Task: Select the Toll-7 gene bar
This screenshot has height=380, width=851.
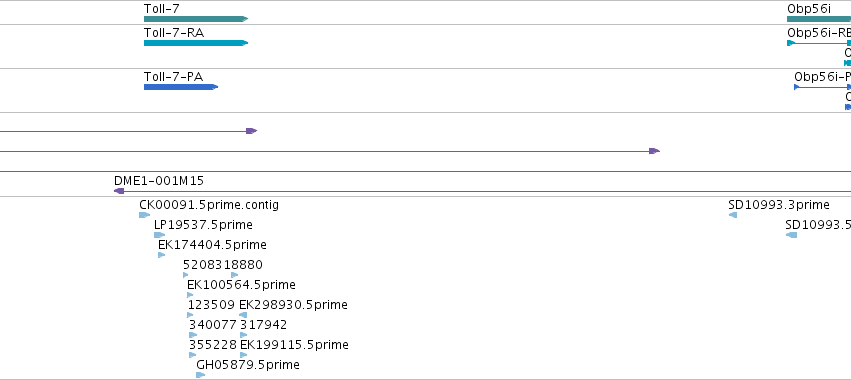Action: click(x=196, y=19)
